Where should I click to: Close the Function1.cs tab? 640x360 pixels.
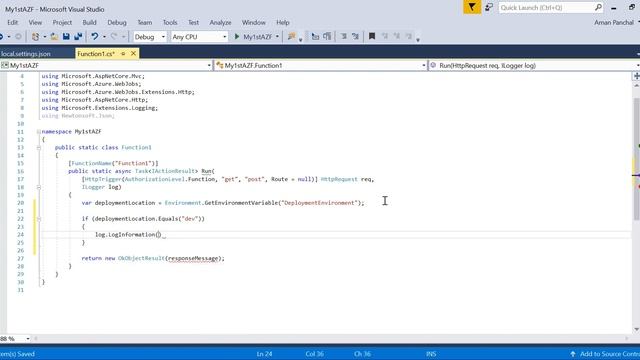pos(133,53)
